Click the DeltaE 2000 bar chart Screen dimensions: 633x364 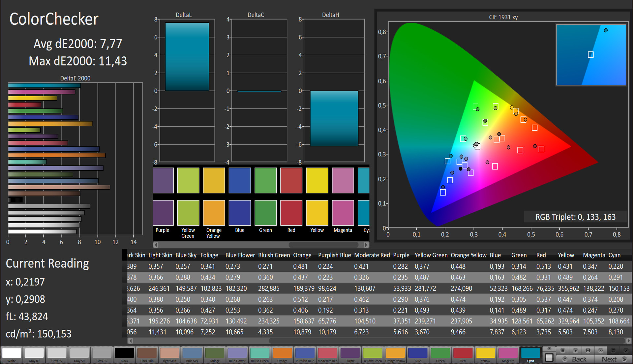pyautogui.click(x=75, y=158)
